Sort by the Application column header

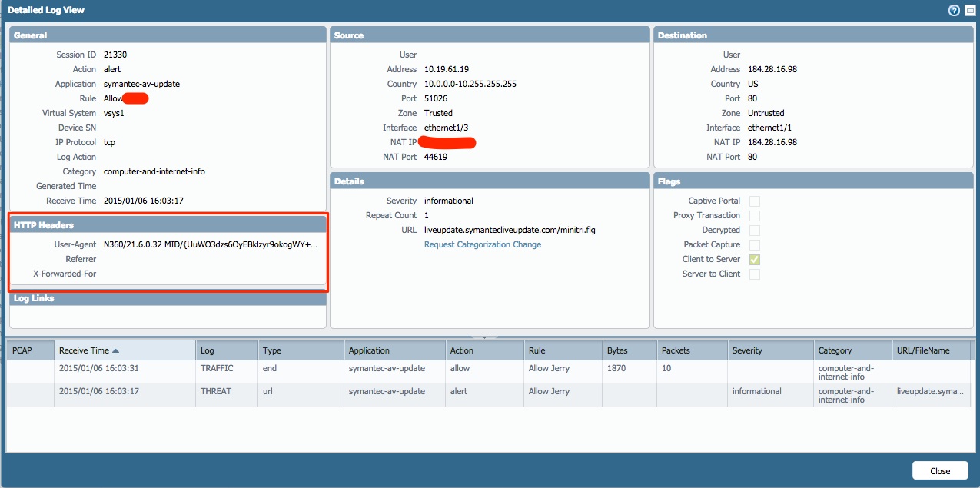(369, 350)
